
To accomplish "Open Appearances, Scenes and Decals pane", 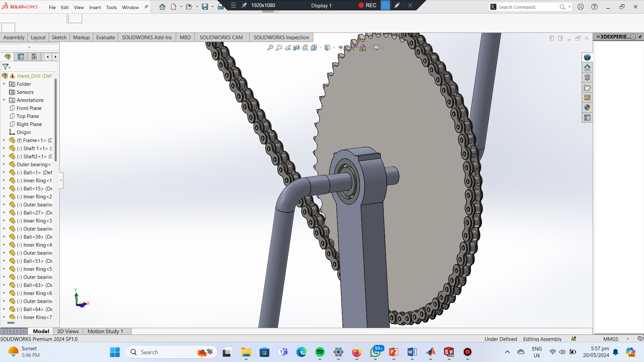I will pyautogui.click(x=587, y=108).
